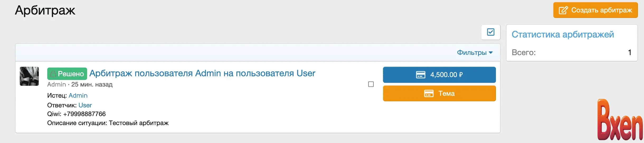Click the Qiwi number +79998887766
The width and height of the screenshot is (644, 143).
tap(84, 114)
